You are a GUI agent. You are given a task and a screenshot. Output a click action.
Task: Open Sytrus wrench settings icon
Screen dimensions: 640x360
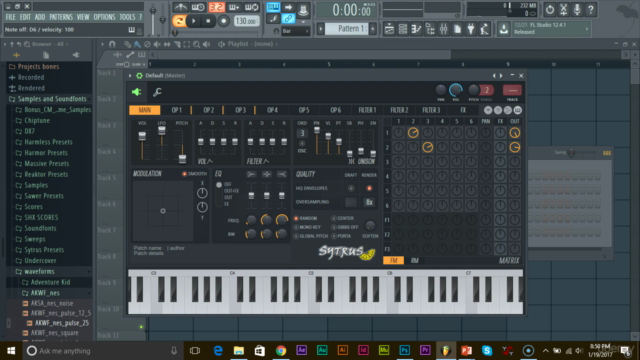click(157, 92)
